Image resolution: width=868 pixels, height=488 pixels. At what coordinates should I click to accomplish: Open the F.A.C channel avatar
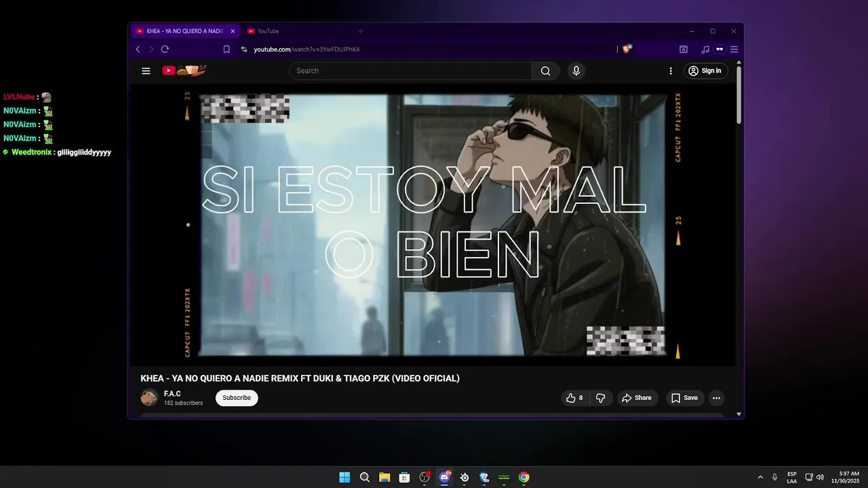pyautogui.click(x=149, y=398)
